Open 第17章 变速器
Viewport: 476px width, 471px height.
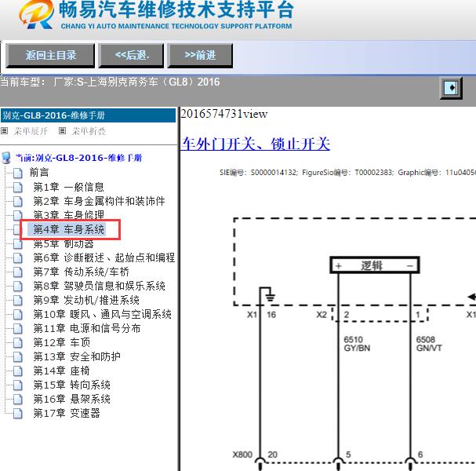coord(67,413)
